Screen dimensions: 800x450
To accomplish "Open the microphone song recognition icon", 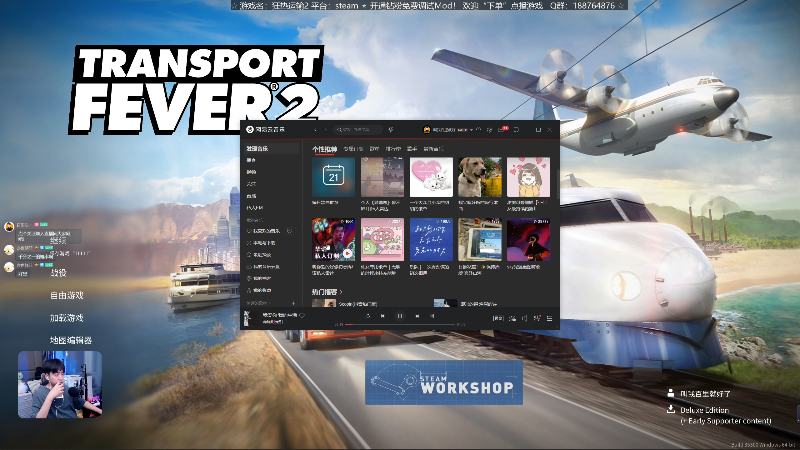I will point(391,130).
